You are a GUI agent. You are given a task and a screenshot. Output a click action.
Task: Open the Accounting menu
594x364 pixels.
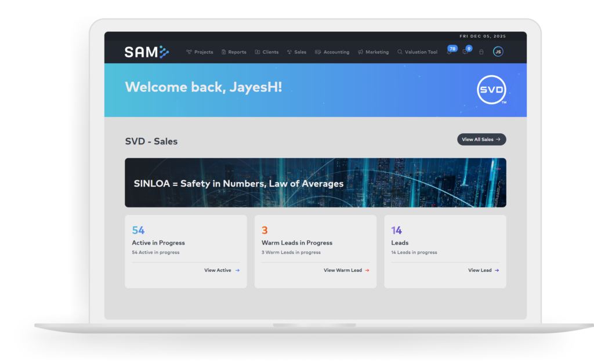[332, 52]
